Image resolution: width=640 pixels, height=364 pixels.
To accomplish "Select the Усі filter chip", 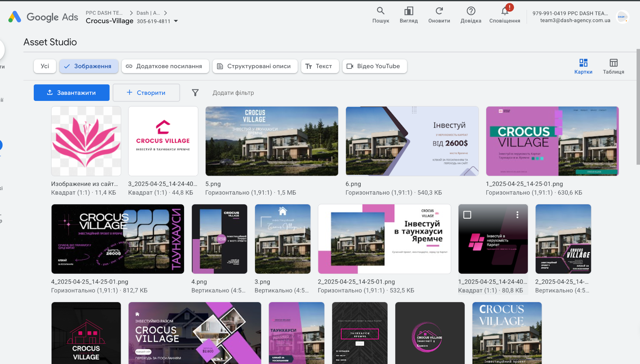I will (x=45, y=66).
